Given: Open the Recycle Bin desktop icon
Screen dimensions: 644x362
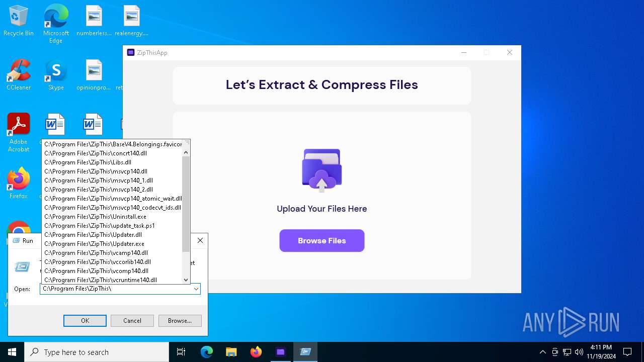Looking at the screenshot, I should coord(19,21).
